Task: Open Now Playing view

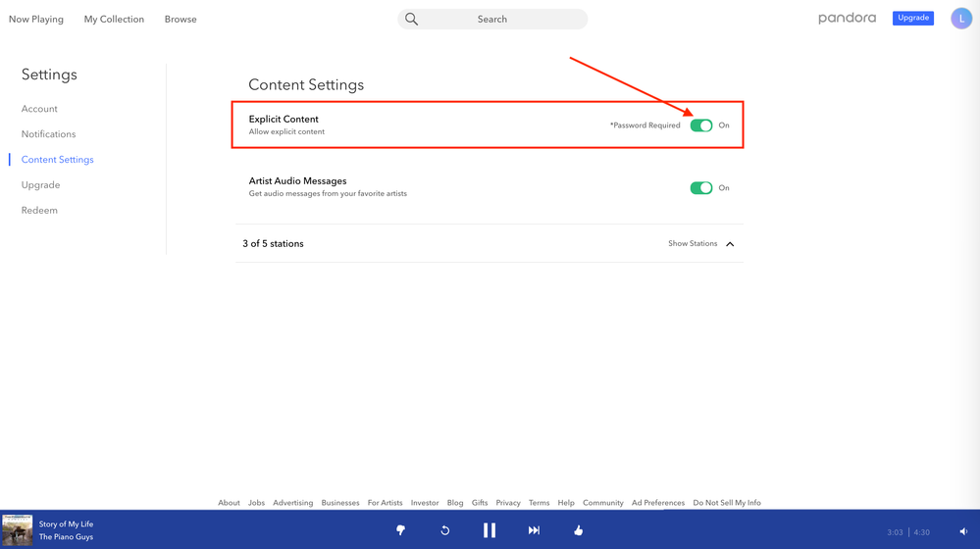Action: [36, 20]
